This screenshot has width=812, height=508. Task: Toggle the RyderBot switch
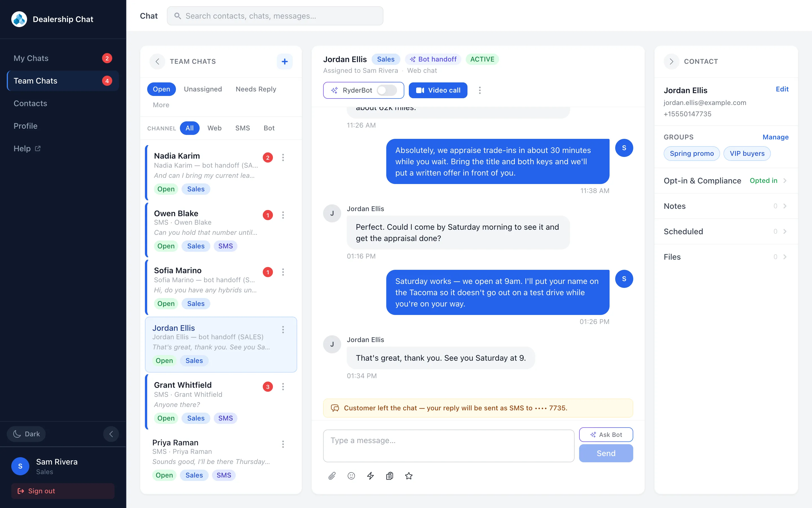click(x=387, y=90)
